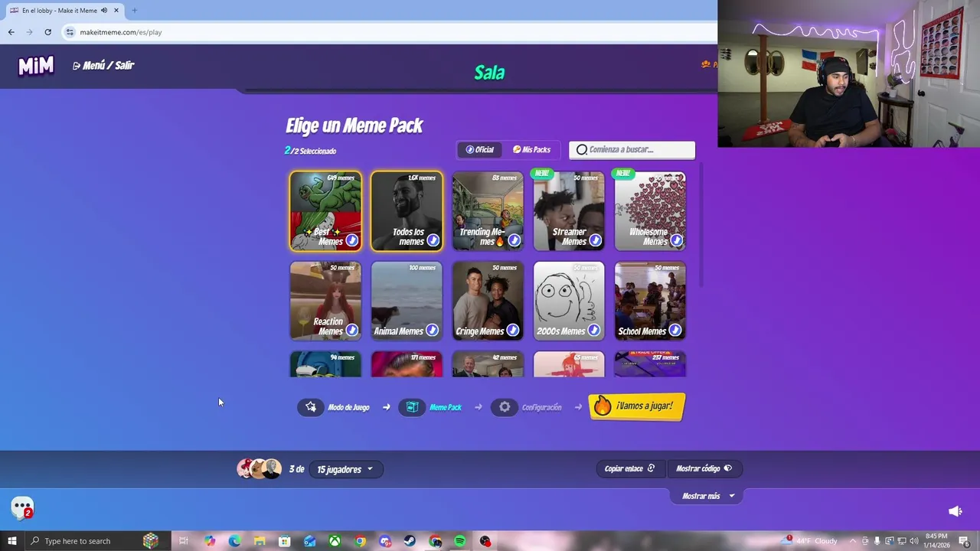Open chat bubble icon with notification badge
This screenshot has height=551, width=980.
click(x=22, y=507)
